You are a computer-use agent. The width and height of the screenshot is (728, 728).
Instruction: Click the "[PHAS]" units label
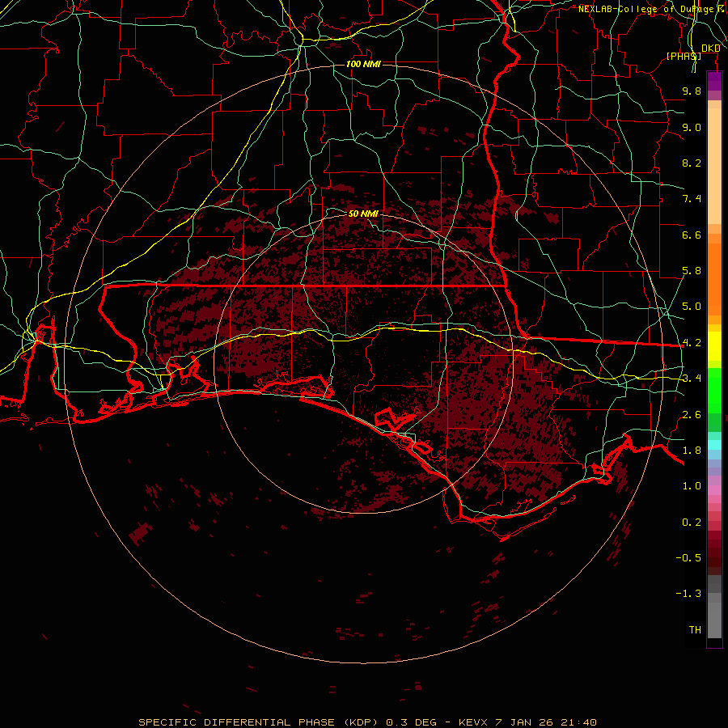[x=684, y=56]
